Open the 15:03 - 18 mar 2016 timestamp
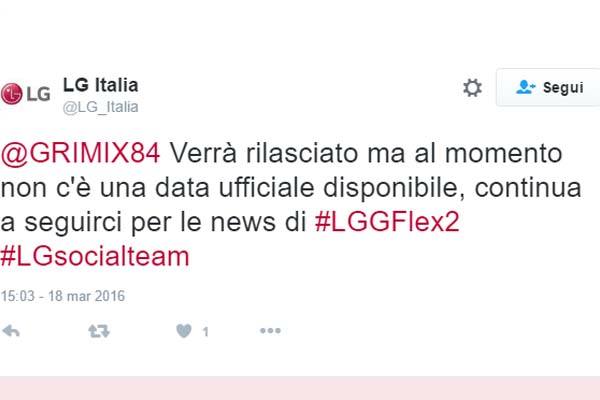The height and width of the screenshot is (400, 600). pyautogui.click(x=63, y=296)
